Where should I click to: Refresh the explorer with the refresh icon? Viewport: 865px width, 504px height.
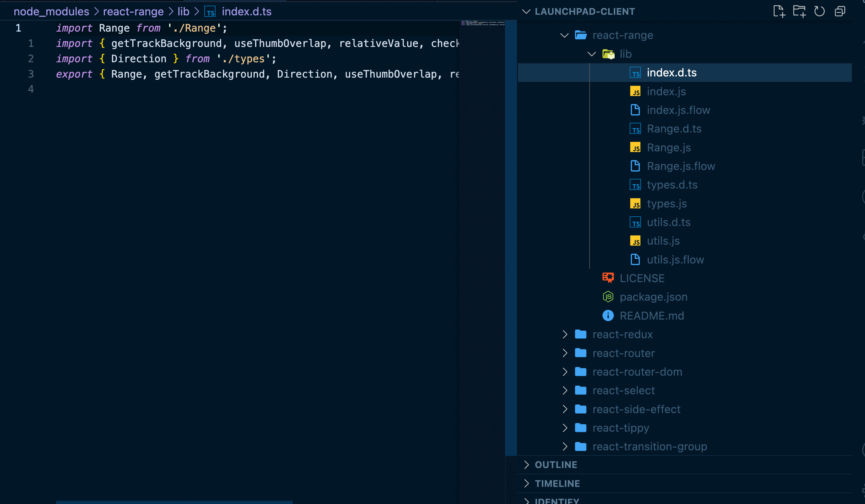coord(819,11)
